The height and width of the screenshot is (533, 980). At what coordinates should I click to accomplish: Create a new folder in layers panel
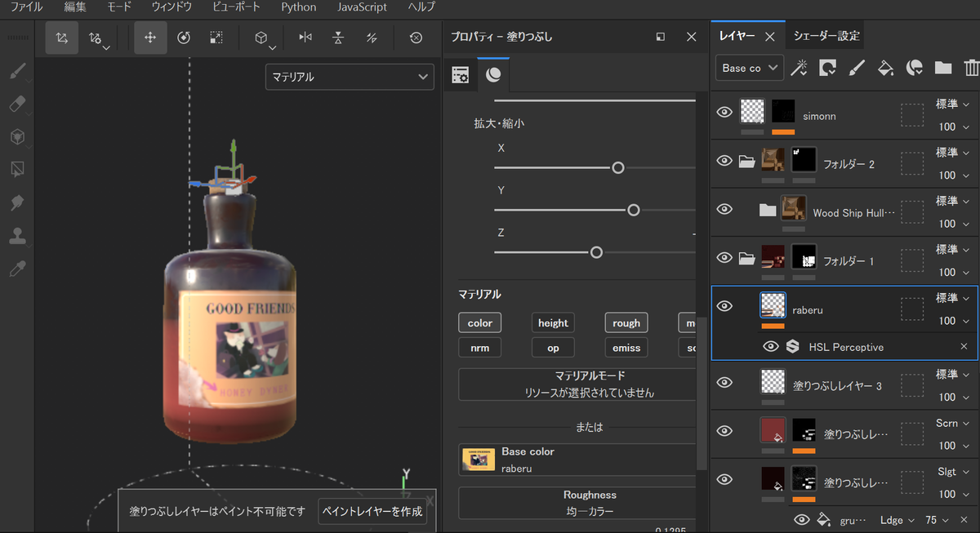click(943, 68)
